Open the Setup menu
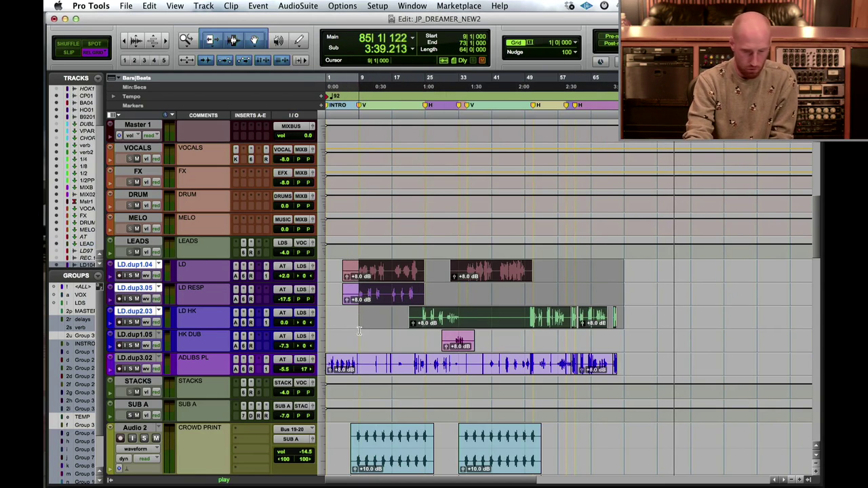The image size is (868, 488). 377,6
